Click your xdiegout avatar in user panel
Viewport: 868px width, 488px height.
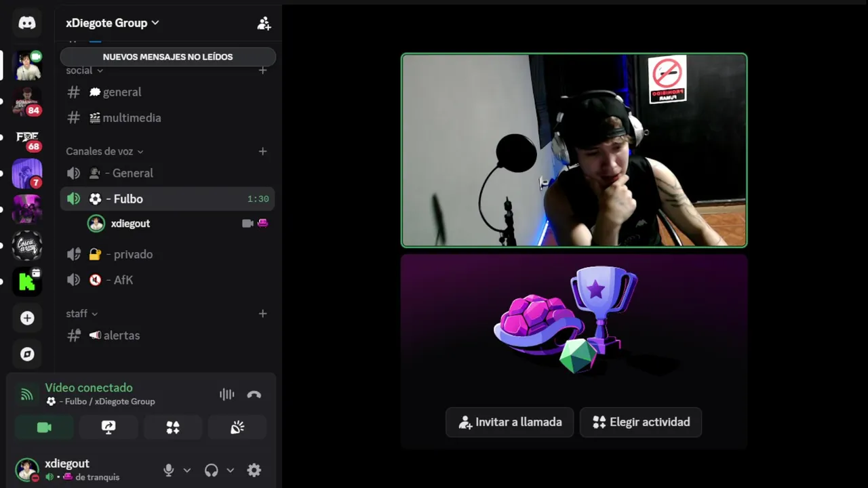(x=27, y=470)
